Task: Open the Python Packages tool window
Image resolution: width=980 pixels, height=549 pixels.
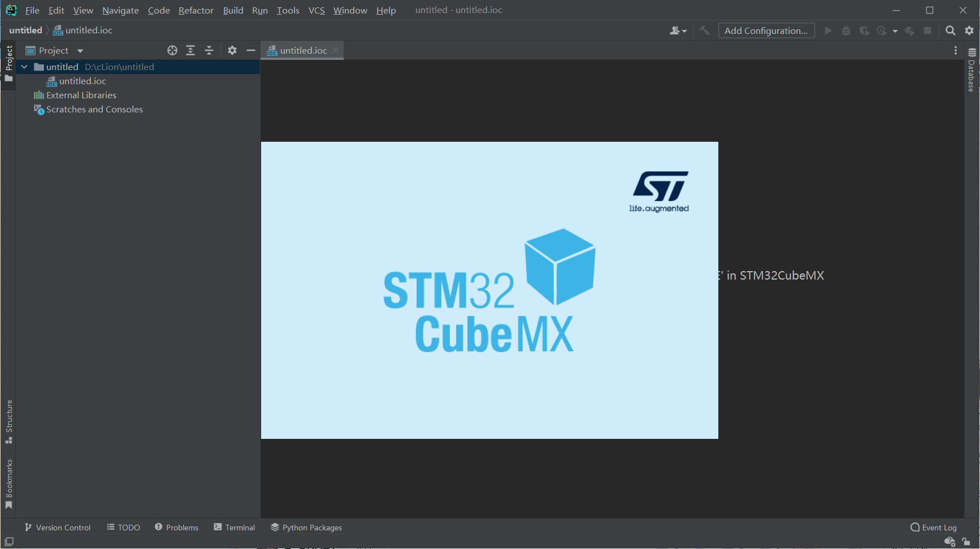Action: [x=306, y=527]
